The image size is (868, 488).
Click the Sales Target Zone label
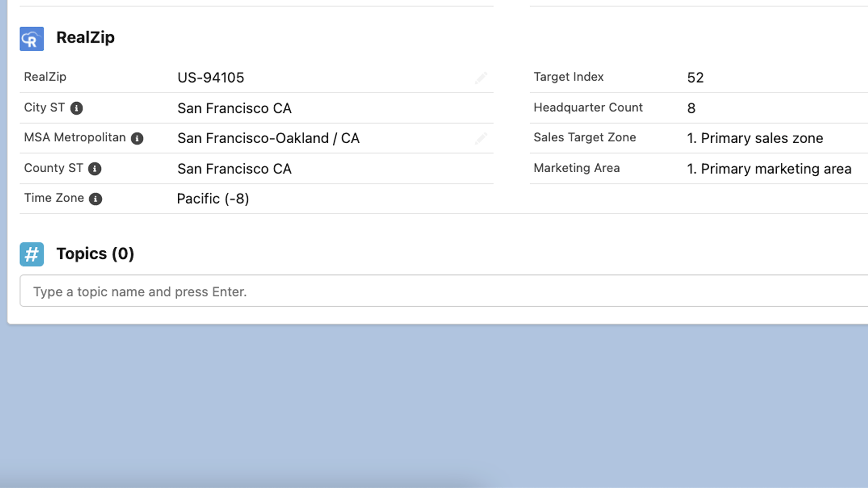(x=585, y=137)
